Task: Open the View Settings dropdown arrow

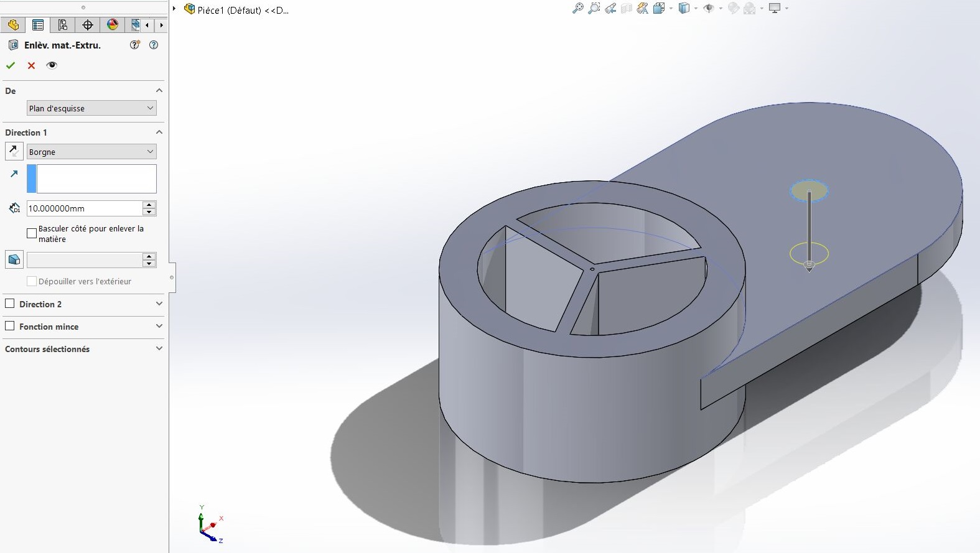Action: 786,9
